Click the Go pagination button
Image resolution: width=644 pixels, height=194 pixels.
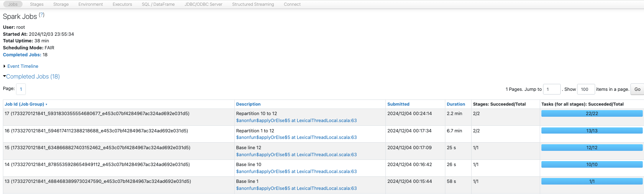point(637,89)
